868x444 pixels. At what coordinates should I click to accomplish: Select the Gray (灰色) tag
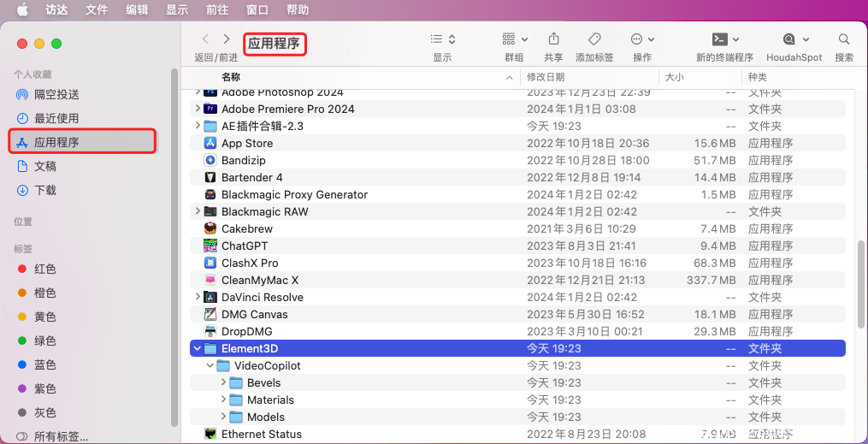[x=37, y=413]
